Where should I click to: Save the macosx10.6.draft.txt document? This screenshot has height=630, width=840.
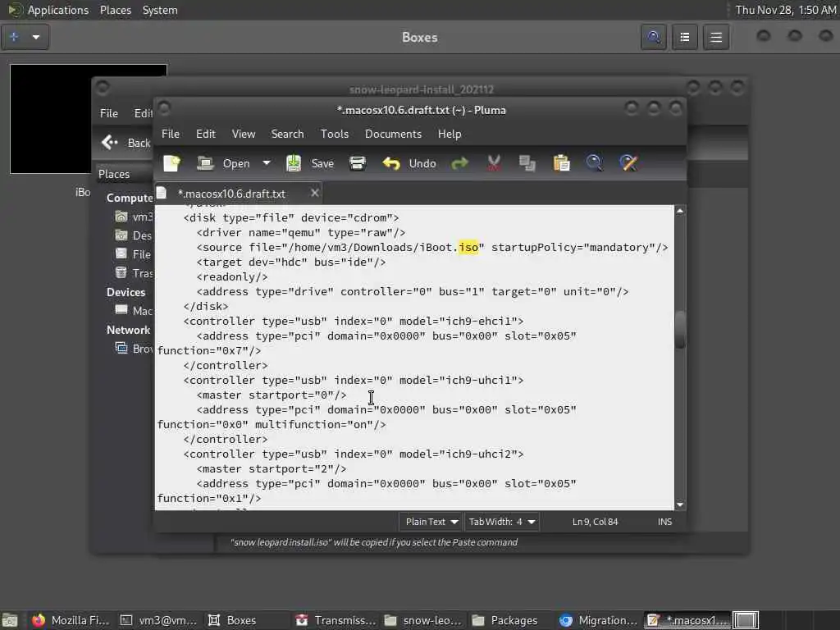tap(309, 163)
